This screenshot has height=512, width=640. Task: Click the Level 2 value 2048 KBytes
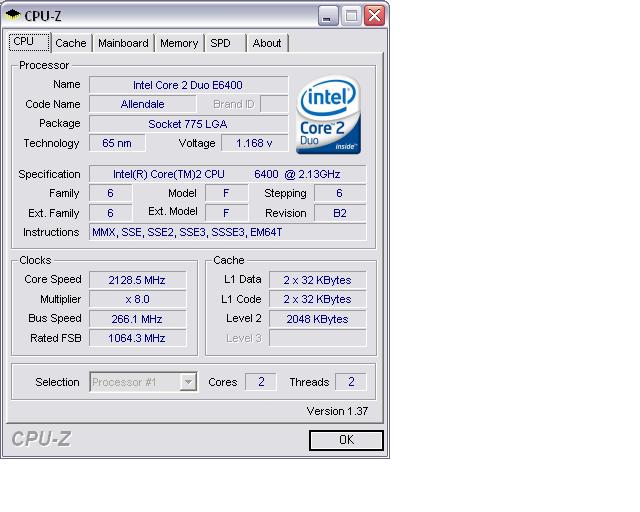(x=317, y=319)
